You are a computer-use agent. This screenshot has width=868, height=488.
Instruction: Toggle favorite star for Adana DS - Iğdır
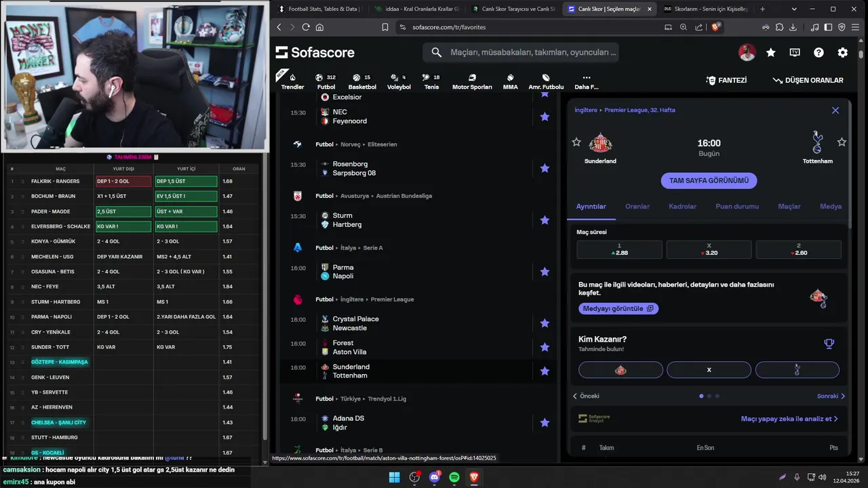coord(545,422)
